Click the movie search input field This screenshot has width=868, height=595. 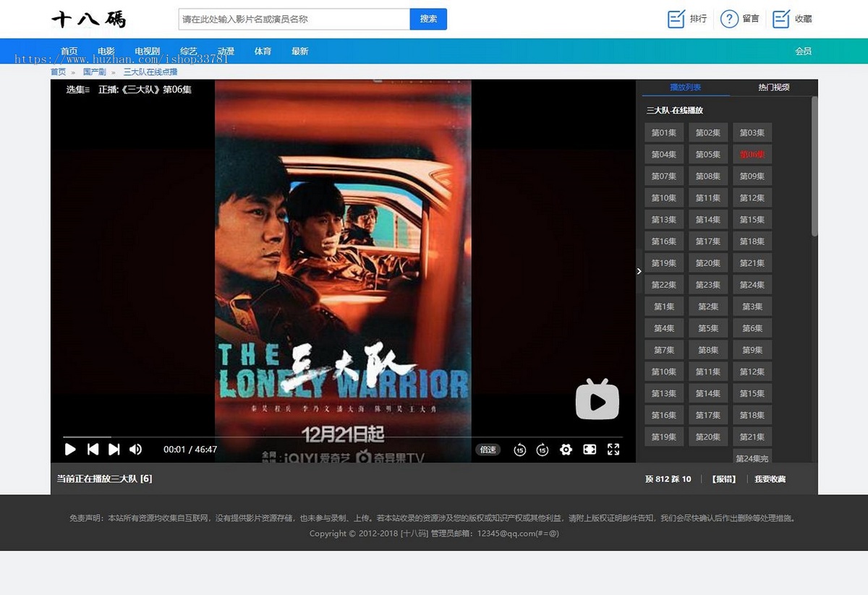(294, 19)
